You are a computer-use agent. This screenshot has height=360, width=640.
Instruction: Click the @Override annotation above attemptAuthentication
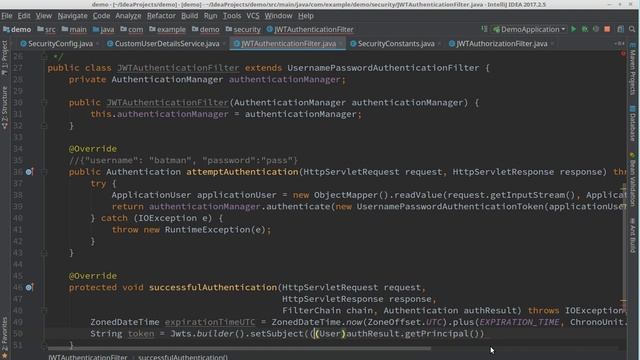[93, 149]
